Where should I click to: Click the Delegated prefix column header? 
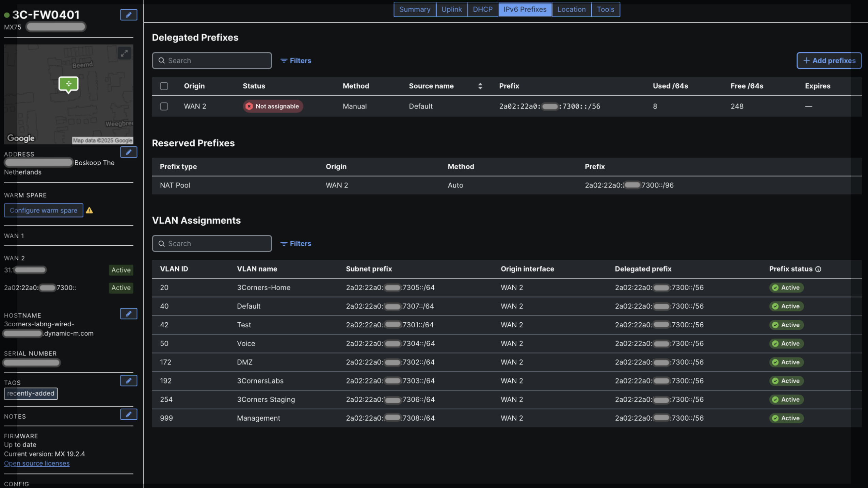pos(643,269)
